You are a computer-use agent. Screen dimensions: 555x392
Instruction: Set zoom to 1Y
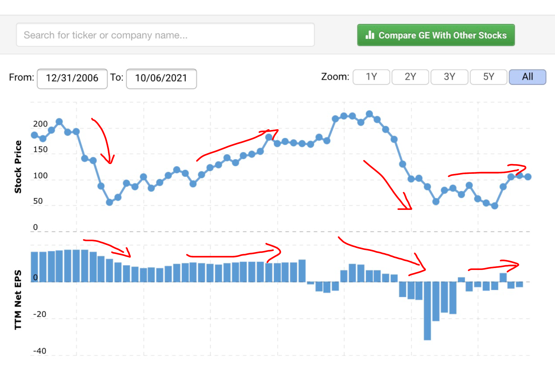point(371,77)
